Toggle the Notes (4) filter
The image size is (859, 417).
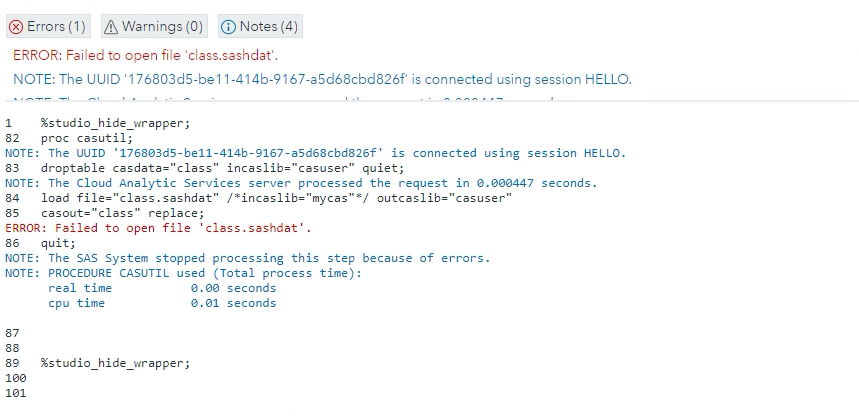(259, 26)
